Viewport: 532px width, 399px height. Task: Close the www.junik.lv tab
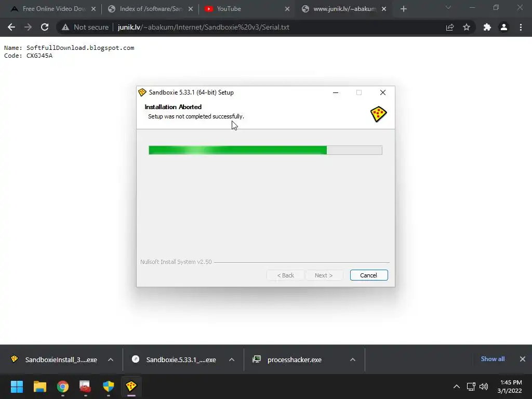[x=384, y=9]
